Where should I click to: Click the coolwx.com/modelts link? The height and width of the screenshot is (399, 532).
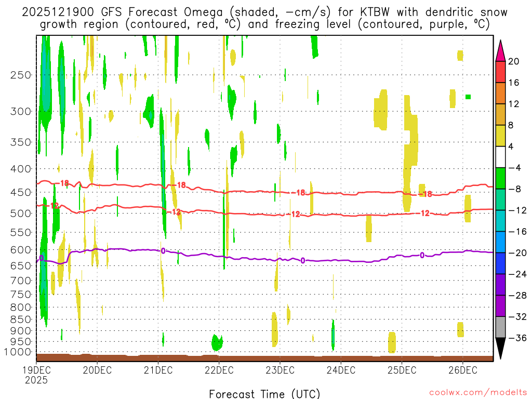pos(478,393)
